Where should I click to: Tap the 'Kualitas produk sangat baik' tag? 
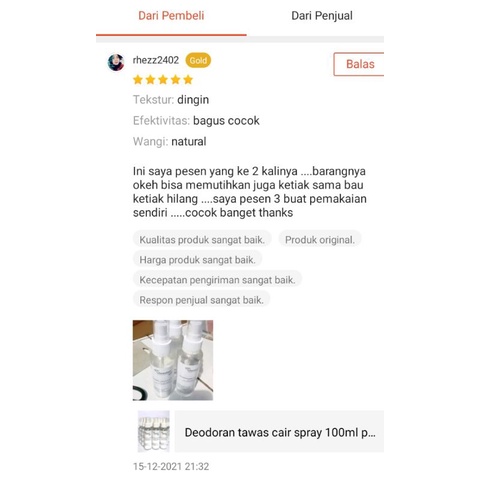pos(202,240)
